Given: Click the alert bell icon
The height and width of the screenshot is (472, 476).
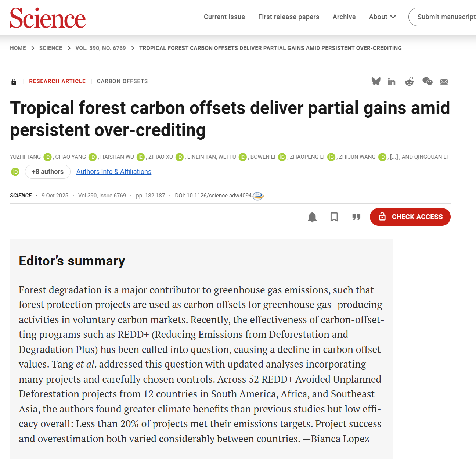Looking at the screenshot, I should click(312, 217).
